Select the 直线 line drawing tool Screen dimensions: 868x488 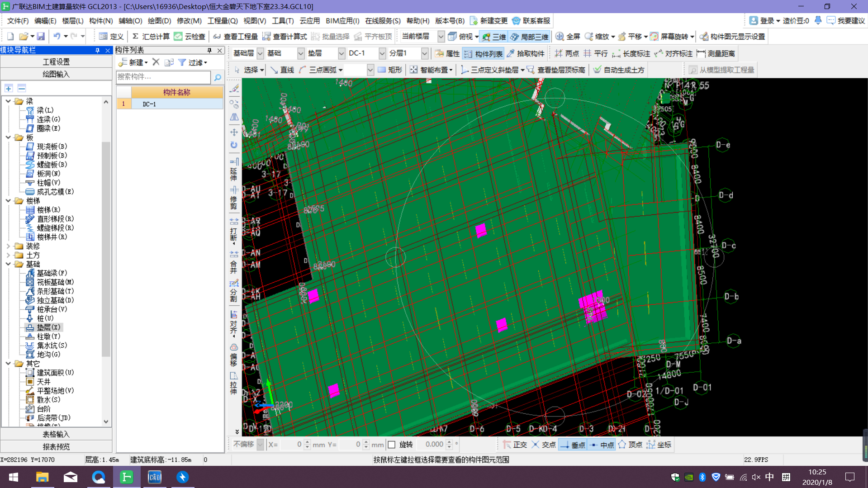pyautogui.click(x=282, y=70)
